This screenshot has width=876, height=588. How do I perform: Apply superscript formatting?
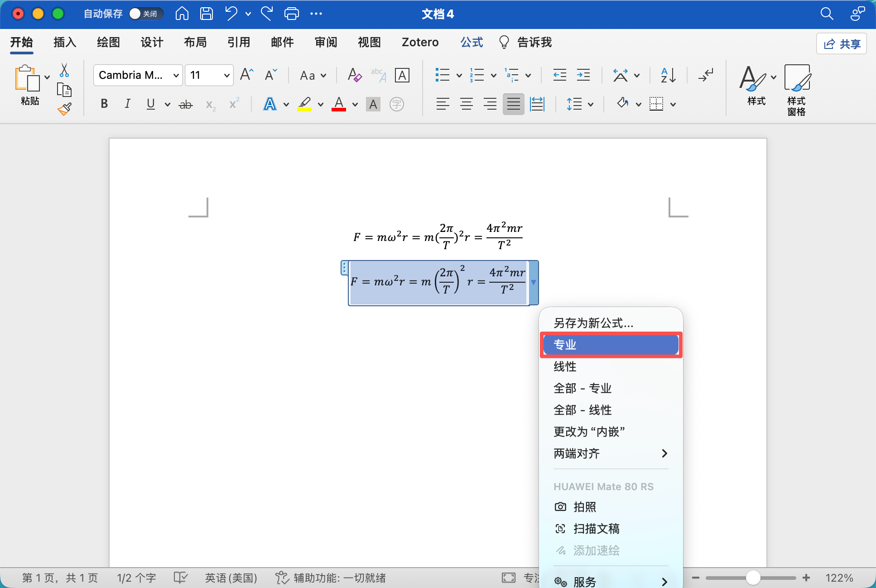(234, 104)
